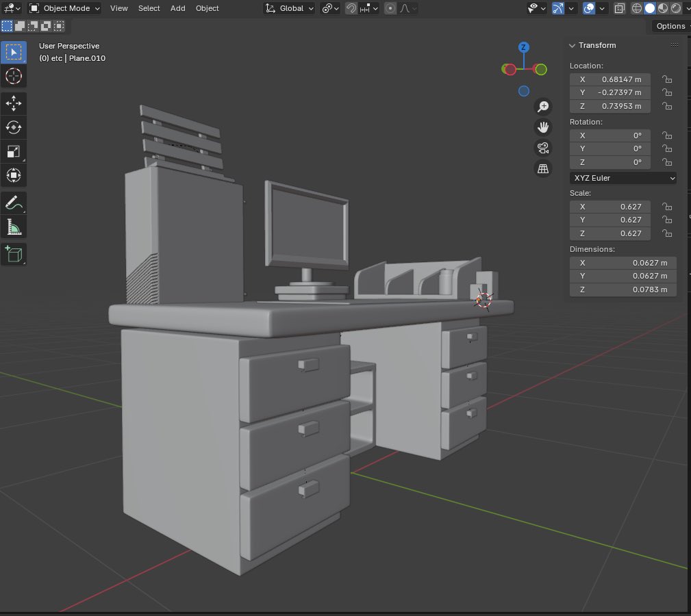Click the zoom viewport magnifier icon
The image size is (691, 616).
coord(543,107)
